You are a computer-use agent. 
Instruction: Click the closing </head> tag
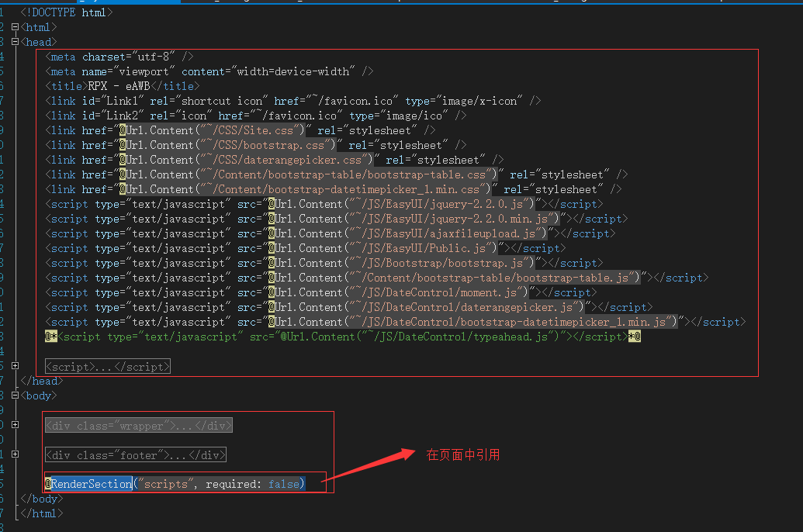click(41, 381)
